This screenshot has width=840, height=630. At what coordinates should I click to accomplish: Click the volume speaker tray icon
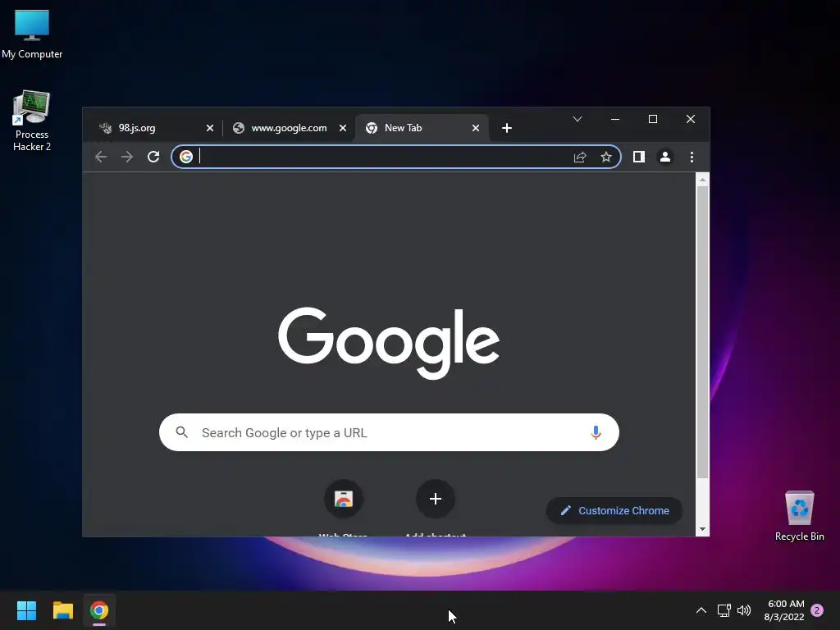[744, 610]
